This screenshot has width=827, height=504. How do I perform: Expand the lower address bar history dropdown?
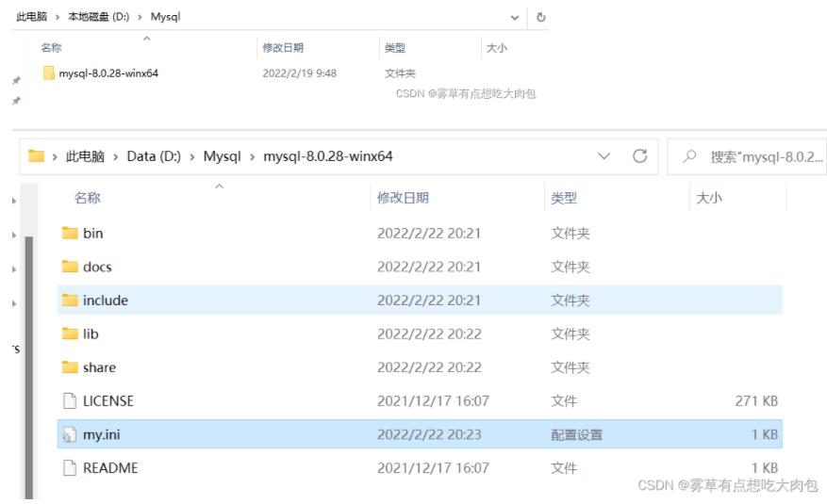coord(604,156)
